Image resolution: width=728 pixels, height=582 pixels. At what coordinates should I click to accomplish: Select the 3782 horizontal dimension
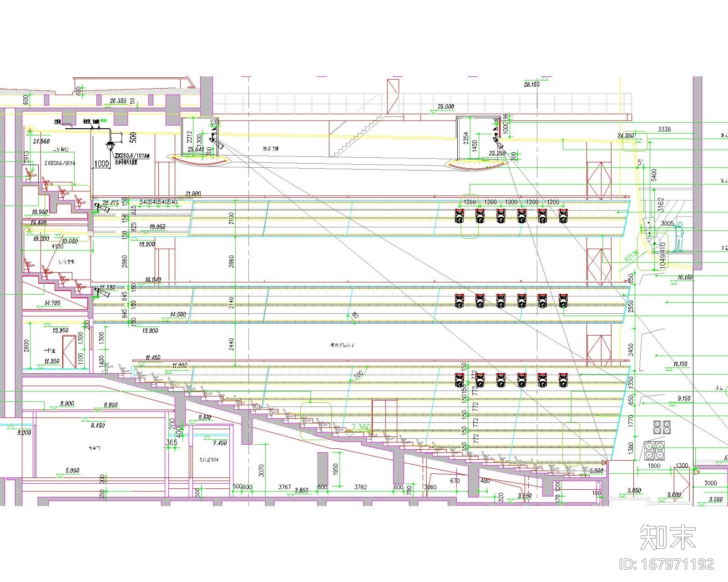[x=360, y=487]
